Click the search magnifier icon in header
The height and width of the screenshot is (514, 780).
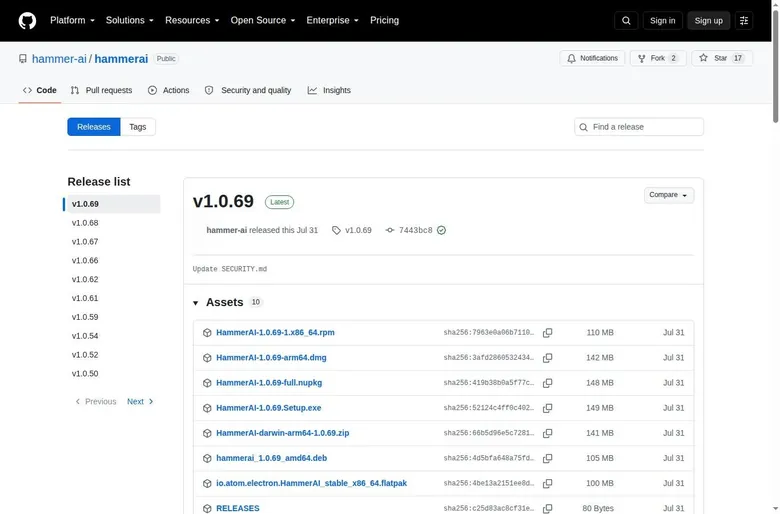[626, 20]
